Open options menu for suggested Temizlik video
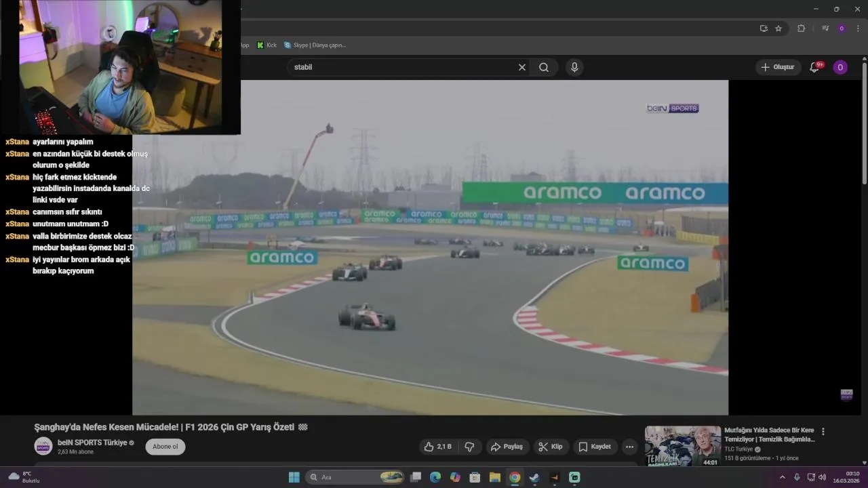 click(823, 432)
